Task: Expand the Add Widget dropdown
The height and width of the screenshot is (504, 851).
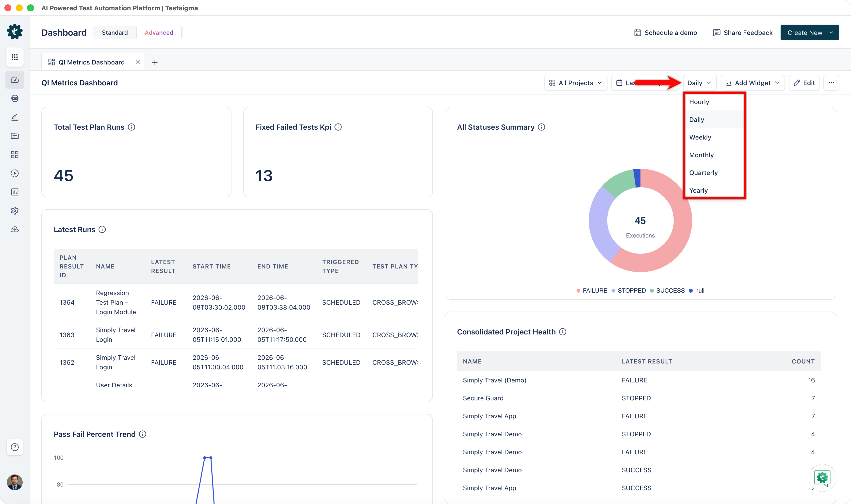Action: click(753, 83)
